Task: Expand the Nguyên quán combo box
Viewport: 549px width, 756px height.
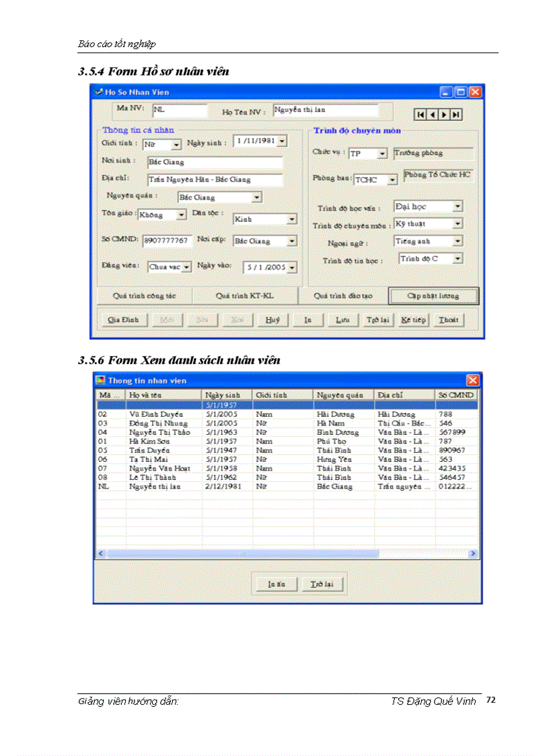Action: click(x=258, y=197)
